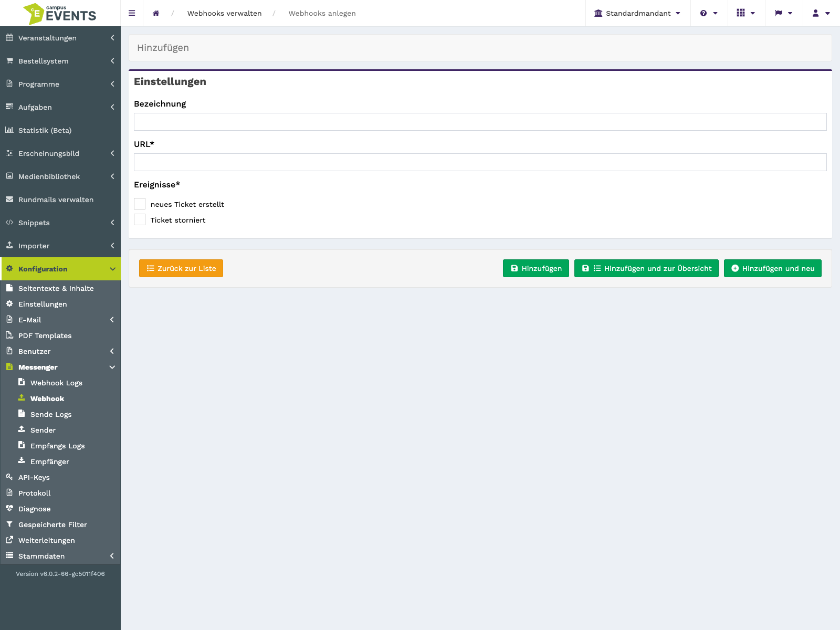Viewport: 840px width, 630px height.
Task: Open the apps grid menu
Action: click(746, 13)
